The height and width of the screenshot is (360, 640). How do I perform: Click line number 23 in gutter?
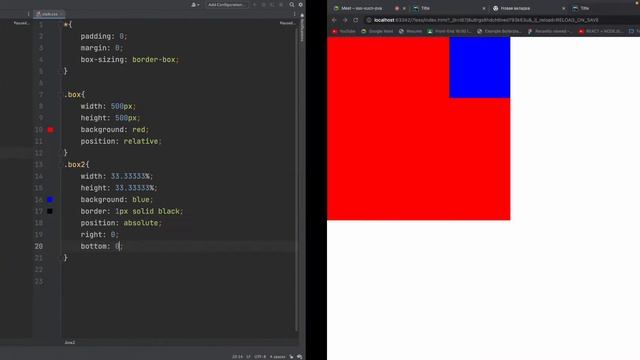pyautogui.click(x=39, y=281)
